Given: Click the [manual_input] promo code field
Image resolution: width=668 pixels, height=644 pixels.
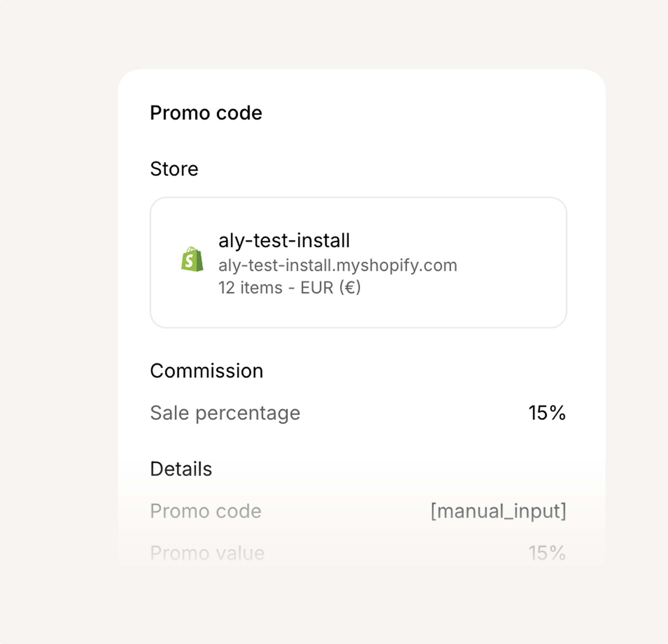Looking at the screenshot, I should pos(498,511).
